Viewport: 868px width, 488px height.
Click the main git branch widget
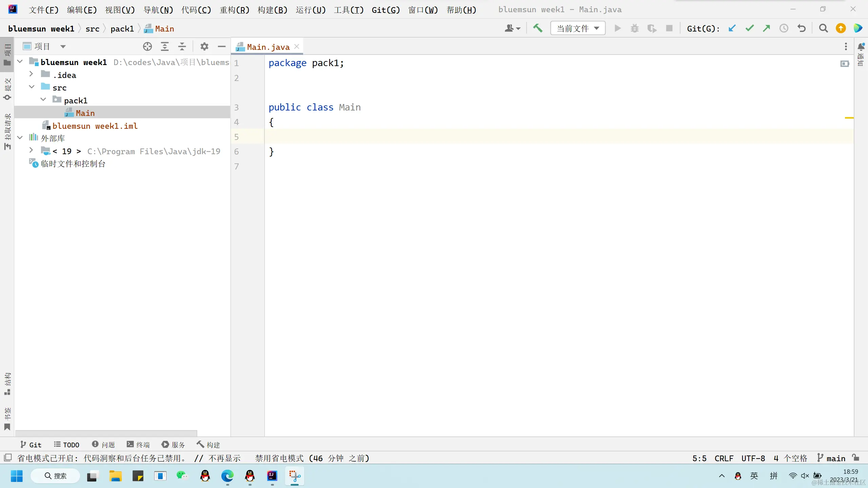[x=832, y=458]
